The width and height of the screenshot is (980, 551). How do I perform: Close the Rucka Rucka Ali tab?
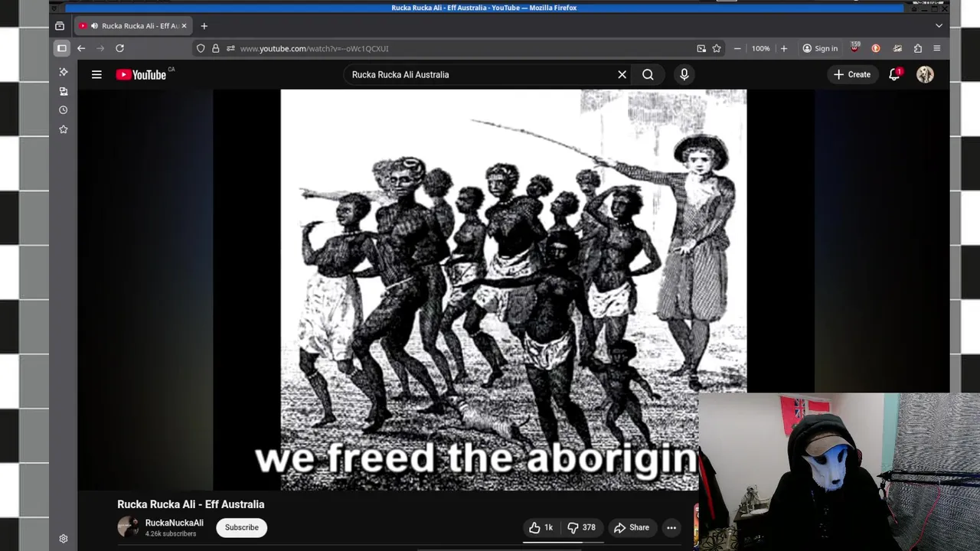pos(184,26)
